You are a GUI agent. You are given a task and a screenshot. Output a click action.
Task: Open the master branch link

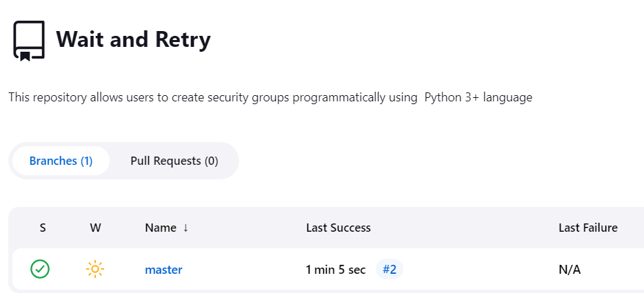tap(163, 270)
